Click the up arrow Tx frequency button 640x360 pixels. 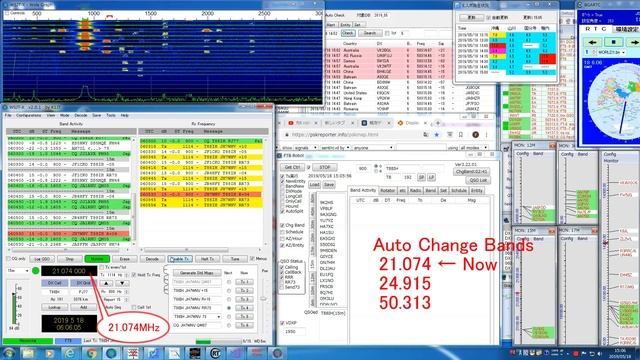point(106,283)
